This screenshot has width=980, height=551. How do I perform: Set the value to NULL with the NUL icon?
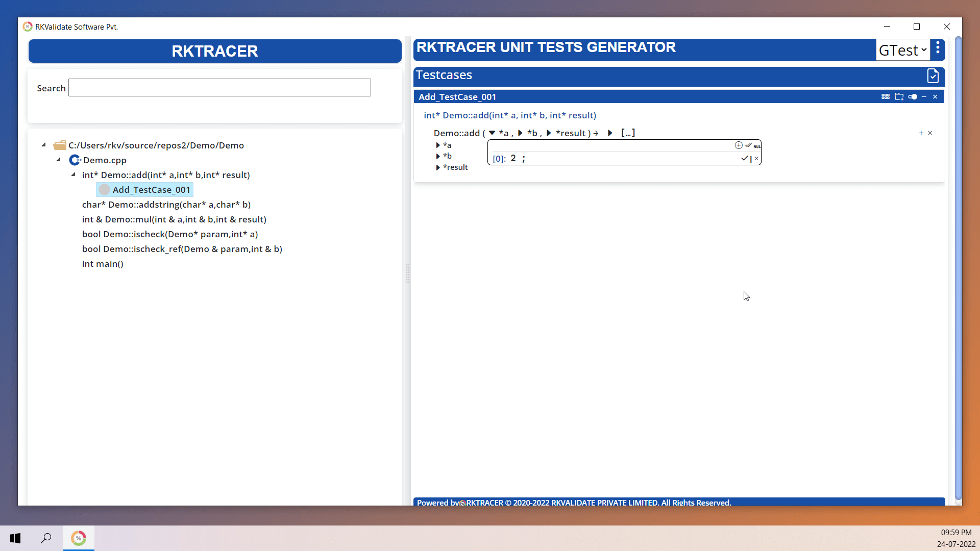pos(757,146)
